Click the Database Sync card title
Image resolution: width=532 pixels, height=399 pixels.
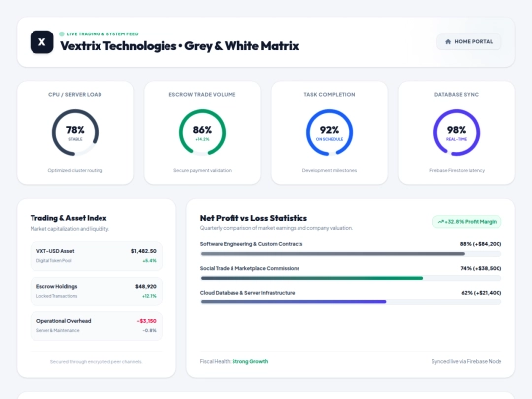click(x=457, y=95)
